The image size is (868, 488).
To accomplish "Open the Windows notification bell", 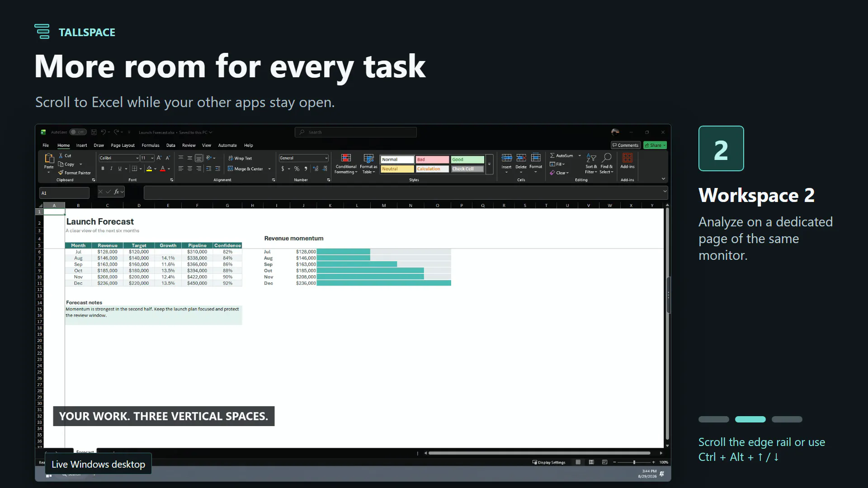I will click(662, 474).
